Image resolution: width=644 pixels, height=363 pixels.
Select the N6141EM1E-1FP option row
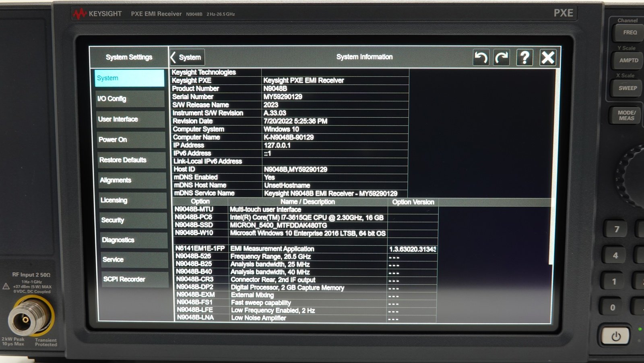[x=306, y=249]
